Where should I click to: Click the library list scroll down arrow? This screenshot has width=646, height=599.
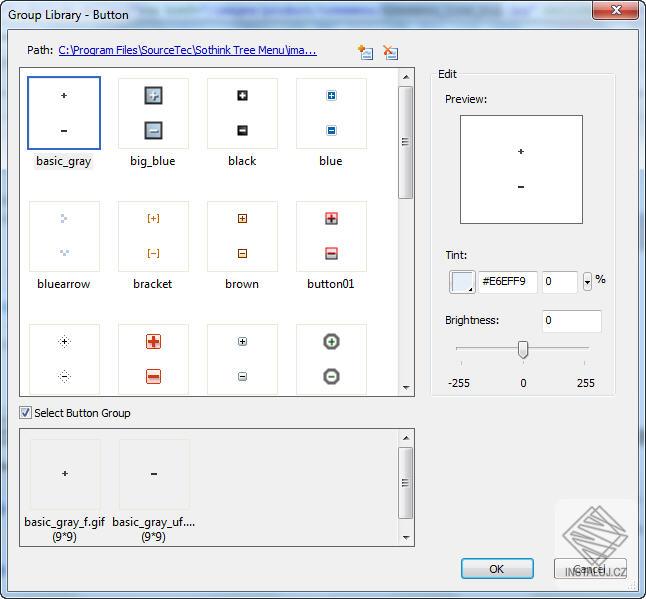(x=406, y=387)
